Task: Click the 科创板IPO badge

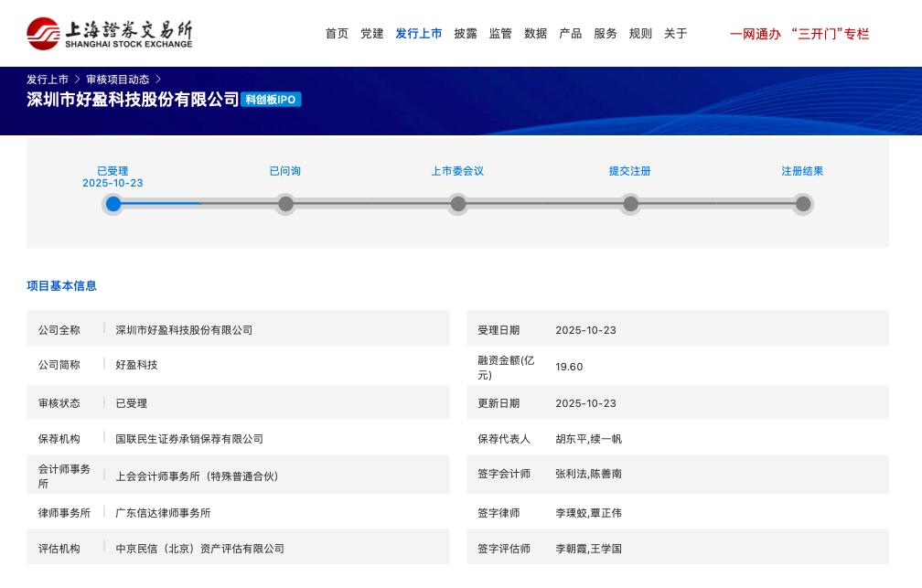Action: pos(271,100)
